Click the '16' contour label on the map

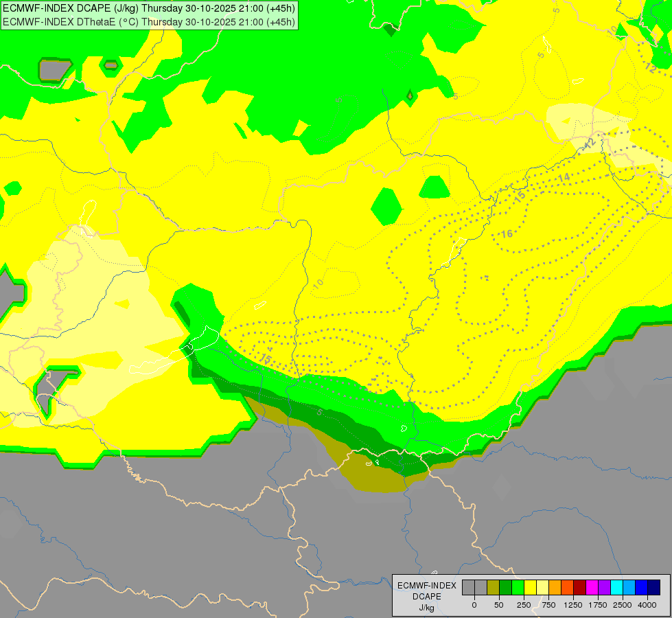507,233
